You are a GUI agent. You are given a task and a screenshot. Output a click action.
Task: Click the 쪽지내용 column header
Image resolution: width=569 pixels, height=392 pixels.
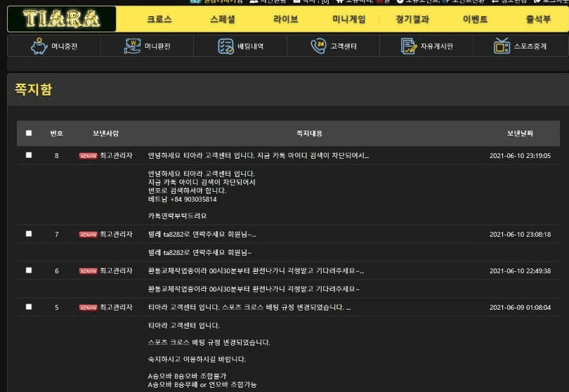309,133
